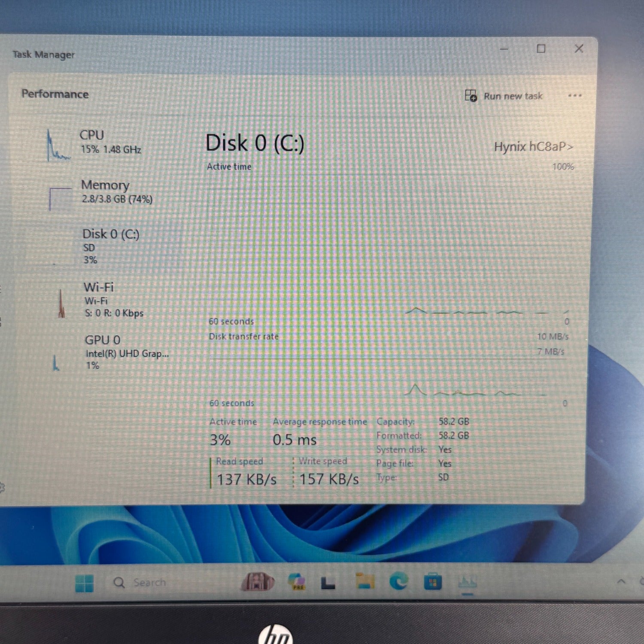Screen dimensions: 644x644
Task: Open Microsoft Store from the taskbar
Action: (x=433, y=583)
